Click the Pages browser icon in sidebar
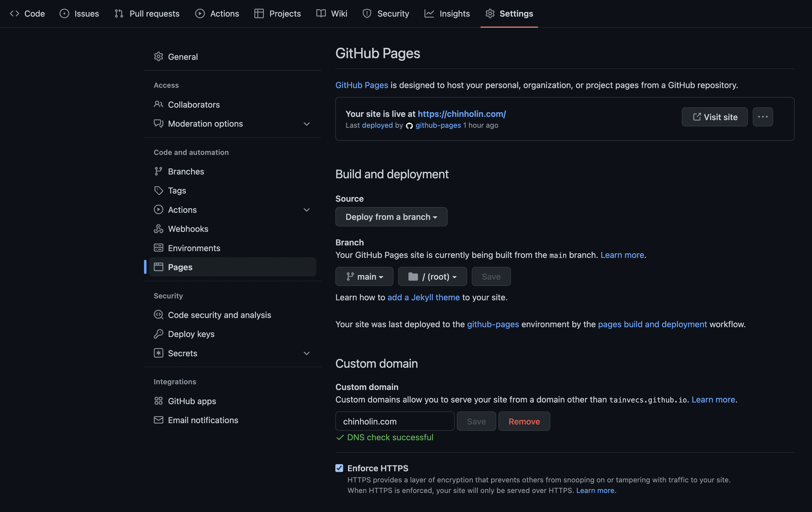The image size is (812, 512). click(x=158, y=267)
